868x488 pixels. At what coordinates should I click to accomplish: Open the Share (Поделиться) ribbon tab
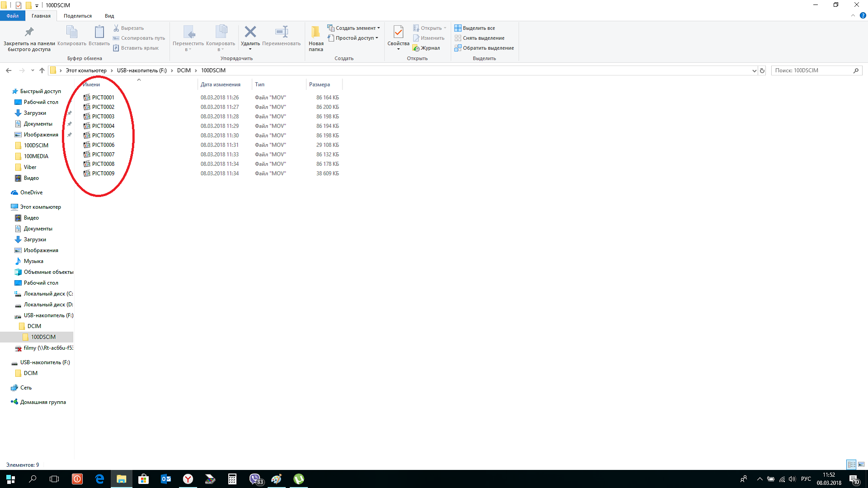78,16
